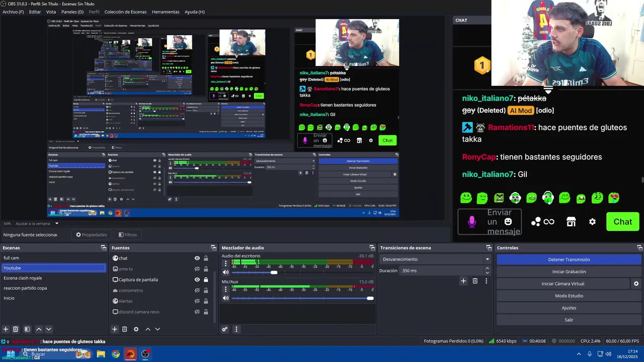Open Colección de Escenas menu
The width and height of the screenshot is (644, 362).
click(125, 12)
